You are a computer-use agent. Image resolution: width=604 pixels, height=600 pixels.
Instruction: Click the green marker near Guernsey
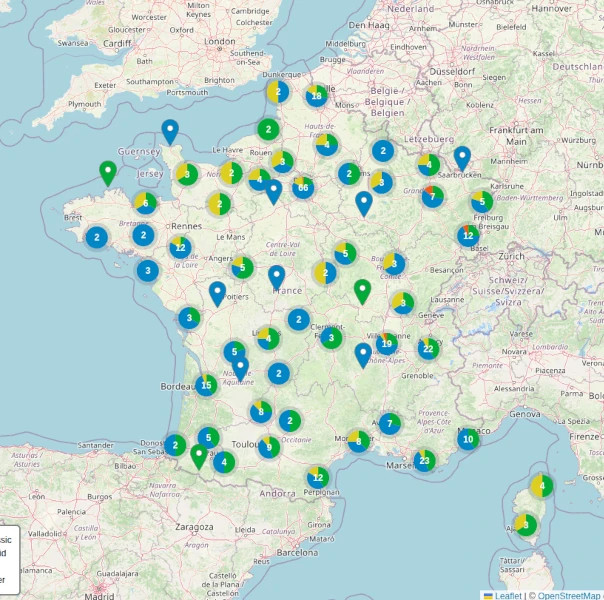(108, 173)
